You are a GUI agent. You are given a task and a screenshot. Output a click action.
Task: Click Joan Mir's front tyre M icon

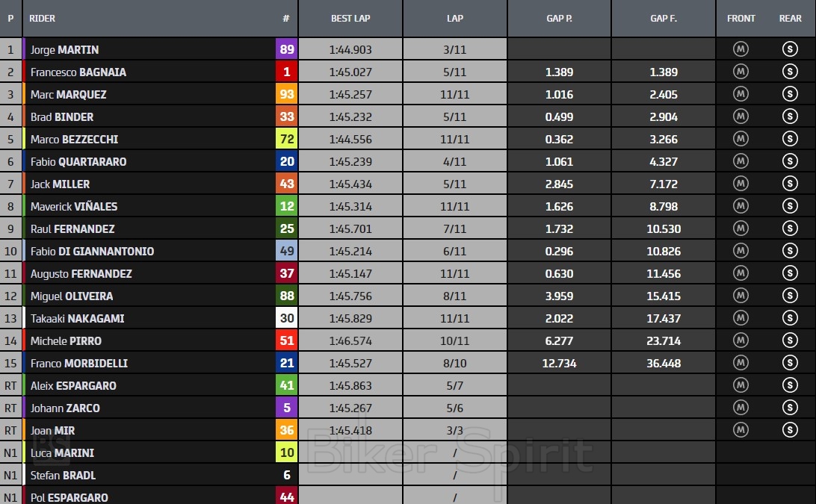[x=741, y=430]
